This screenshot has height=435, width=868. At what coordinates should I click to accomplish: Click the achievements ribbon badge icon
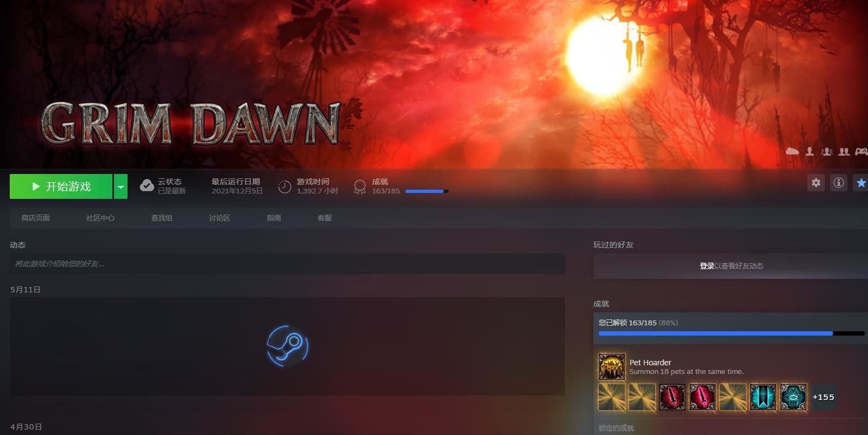(x=359, y=187)
